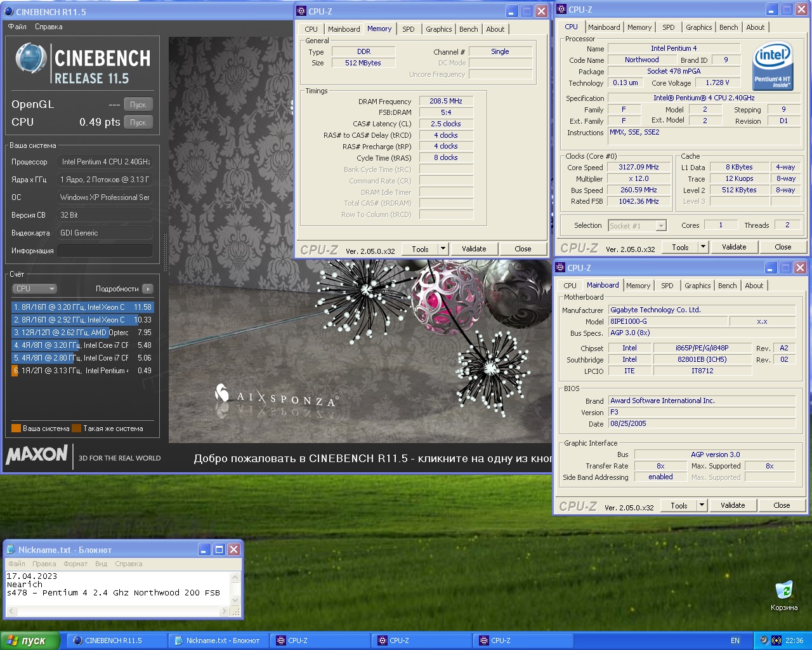This screenshot has height=650, width=812.
Task: Open SPD tab in Mainboard CPU-Z window
Action: pos(667,286)
